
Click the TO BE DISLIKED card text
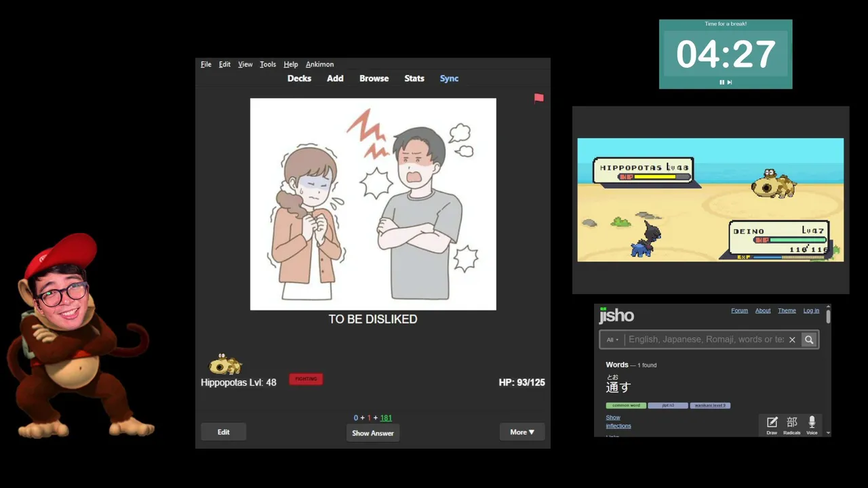(x=373, y=319)
